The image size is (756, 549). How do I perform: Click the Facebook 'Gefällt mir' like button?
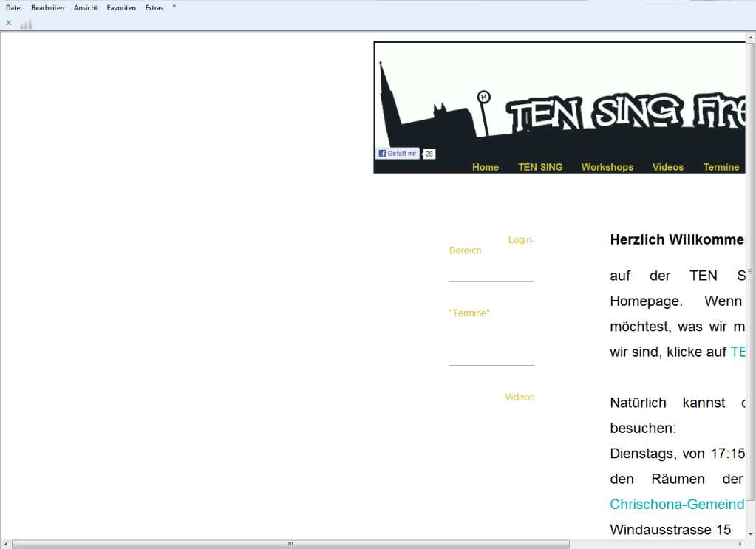point(398,153)
